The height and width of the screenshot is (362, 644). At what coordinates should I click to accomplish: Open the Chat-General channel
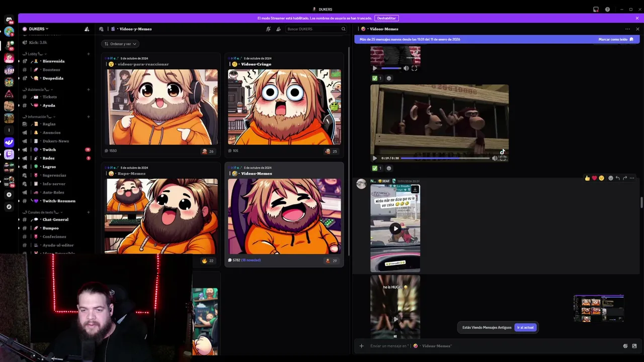56,220
